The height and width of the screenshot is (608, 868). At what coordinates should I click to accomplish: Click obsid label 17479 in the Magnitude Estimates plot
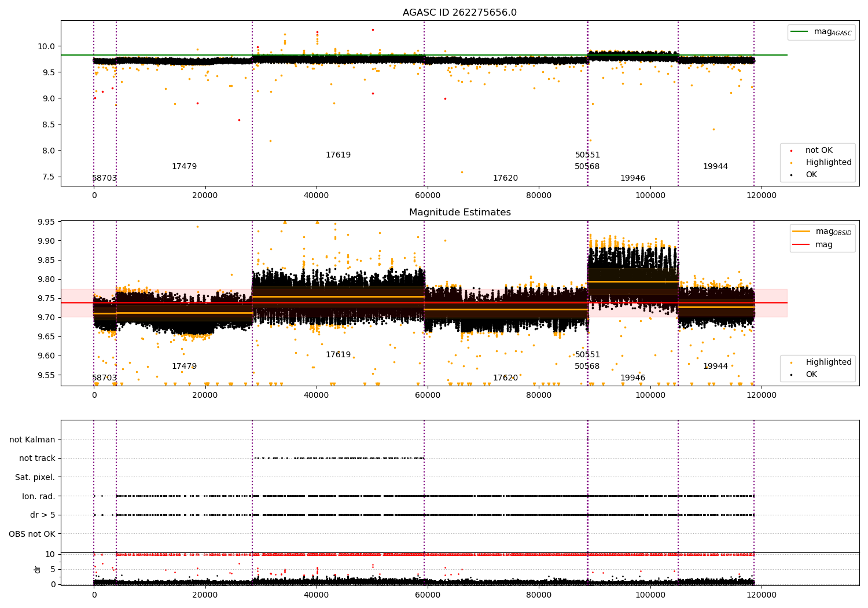[x=184, y=367]
